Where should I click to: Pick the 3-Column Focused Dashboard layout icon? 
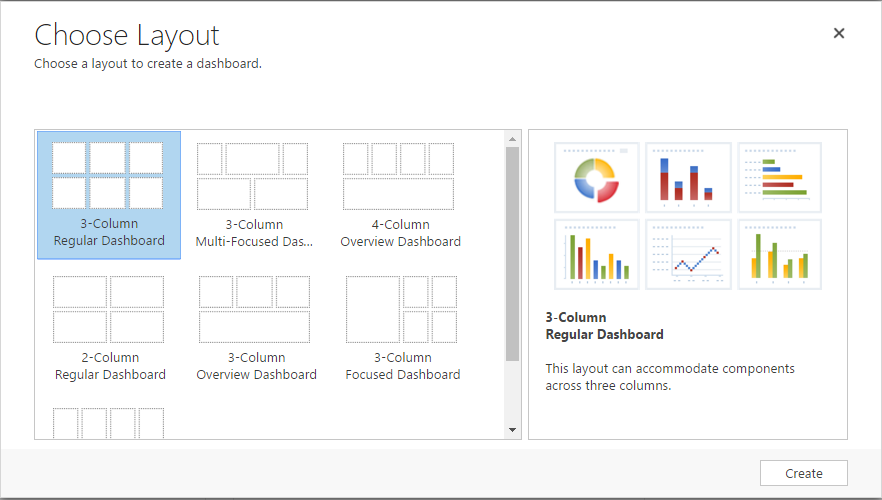(x=401, y=309)
